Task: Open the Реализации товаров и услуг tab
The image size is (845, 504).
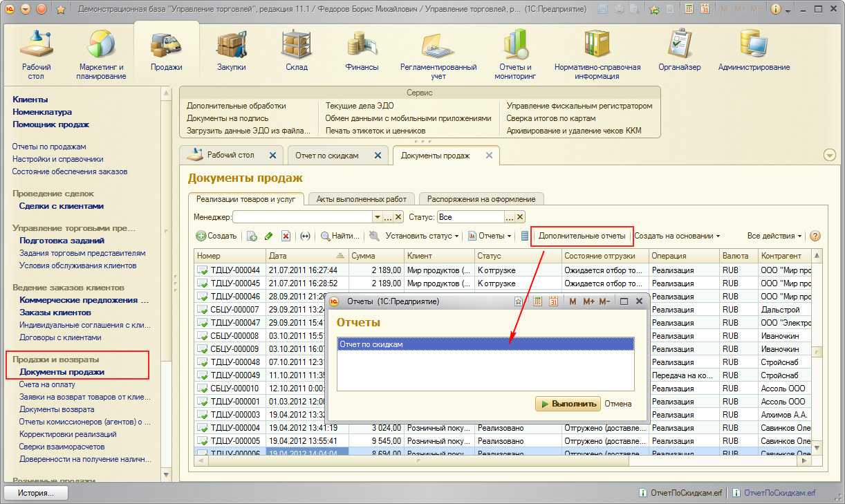Action: tap(245, 199)
